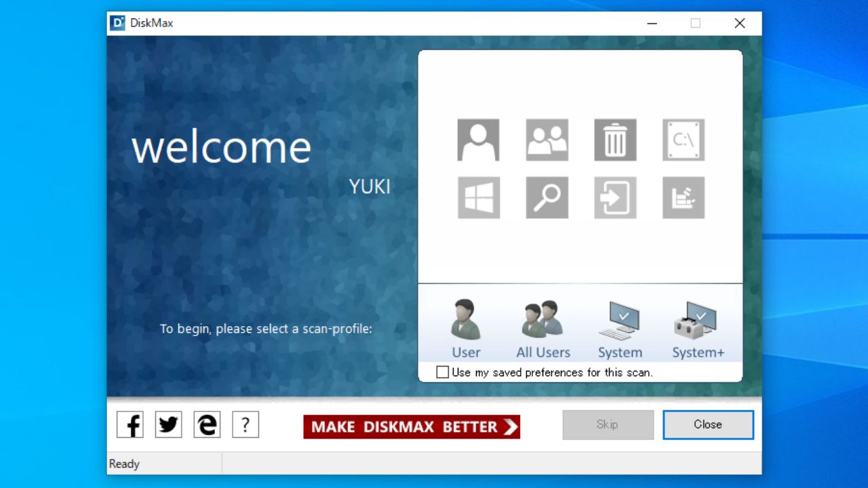This screenshot has width=868, height=488.
Task: Open the DiskMax Facebook page icon
Action: click(130, 425)
